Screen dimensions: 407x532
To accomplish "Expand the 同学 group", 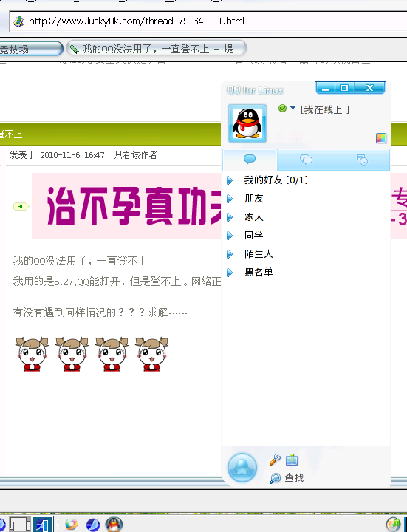I will [x=230, y=236].
